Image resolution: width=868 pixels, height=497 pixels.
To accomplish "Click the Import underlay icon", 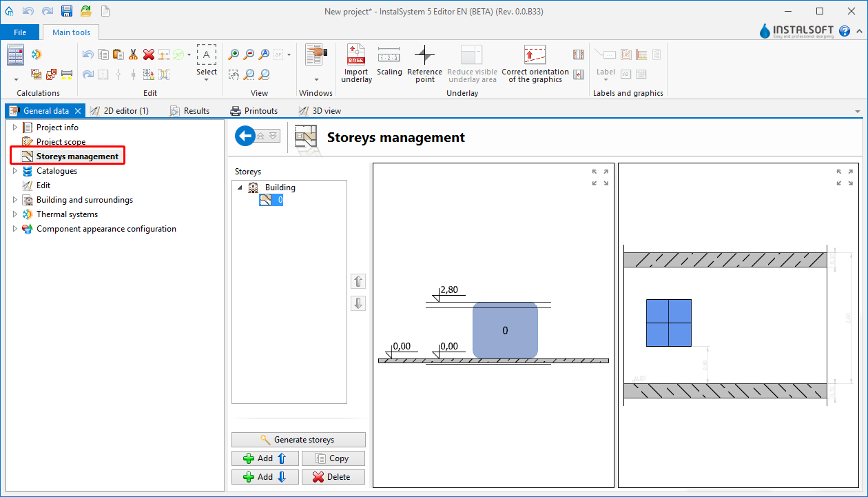I will 356,63.
